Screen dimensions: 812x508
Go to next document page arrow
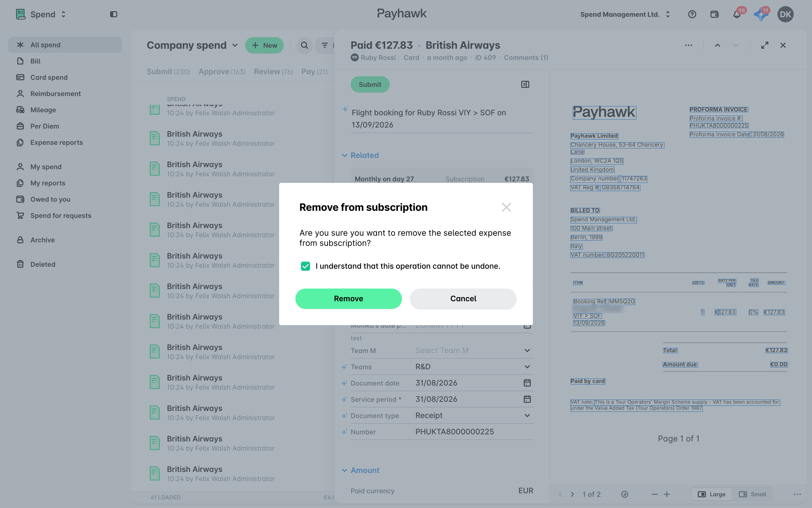pyautogui.click(x=572, y=494)
